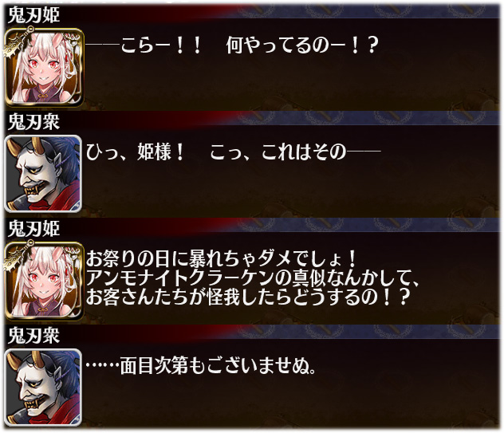Click the line ……面目次第もございませぬ。
The image size is (504, 433).
(x=201, y=365)
